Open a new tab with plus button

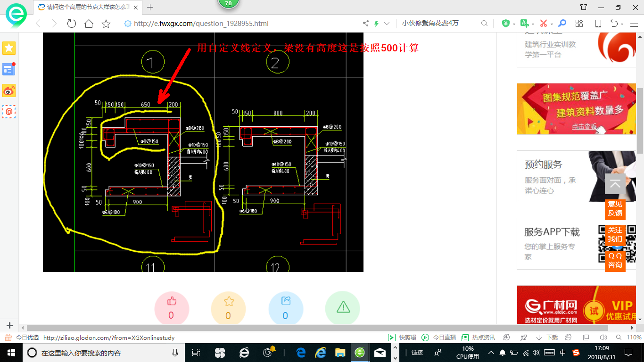click(x=150, y=7)
